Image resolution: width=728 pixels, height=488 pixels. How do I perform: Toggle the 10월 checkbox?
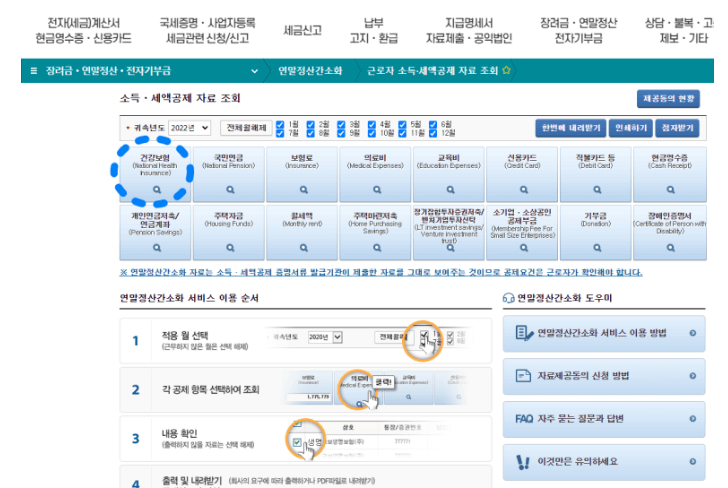(372, 133)
